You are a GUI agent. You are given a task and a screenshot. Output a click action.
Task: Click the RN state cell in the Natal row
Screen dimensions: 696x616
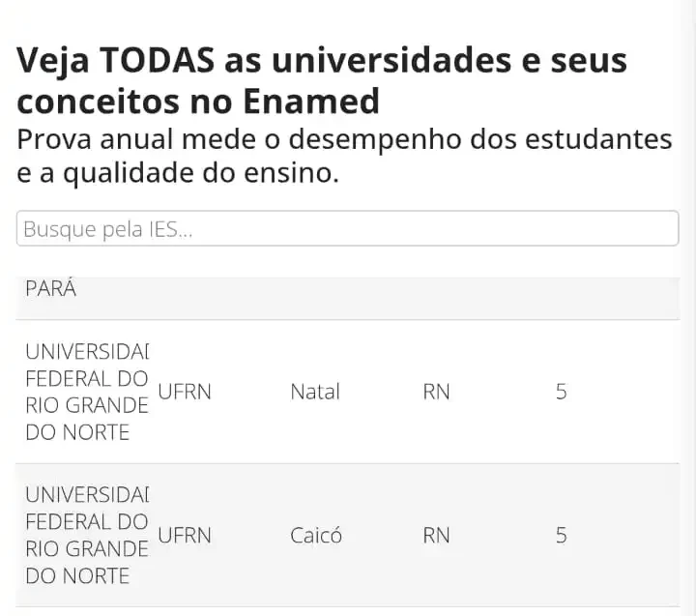point(436,393)
